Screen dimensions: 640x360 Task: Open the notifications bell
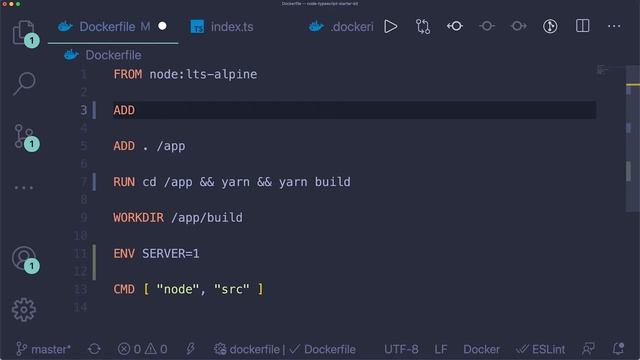(x=618, y=349)
